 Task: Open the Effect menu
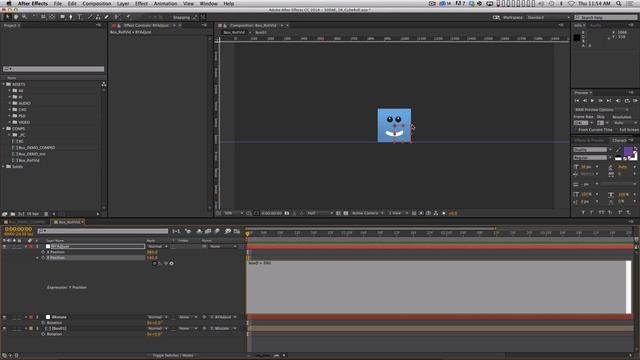(x=141, y=3)
